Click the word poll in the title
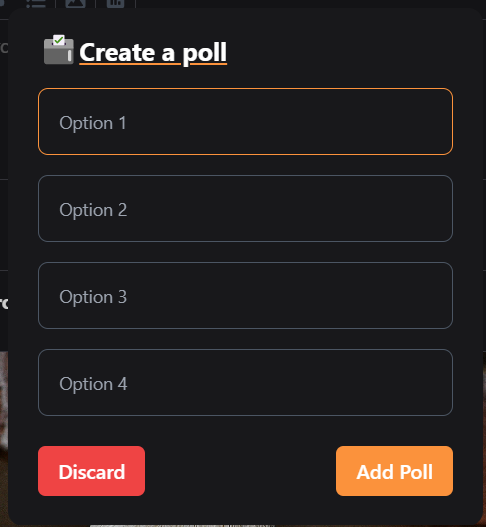The width and height of the screenshot is (486, 527). (205, 53)
